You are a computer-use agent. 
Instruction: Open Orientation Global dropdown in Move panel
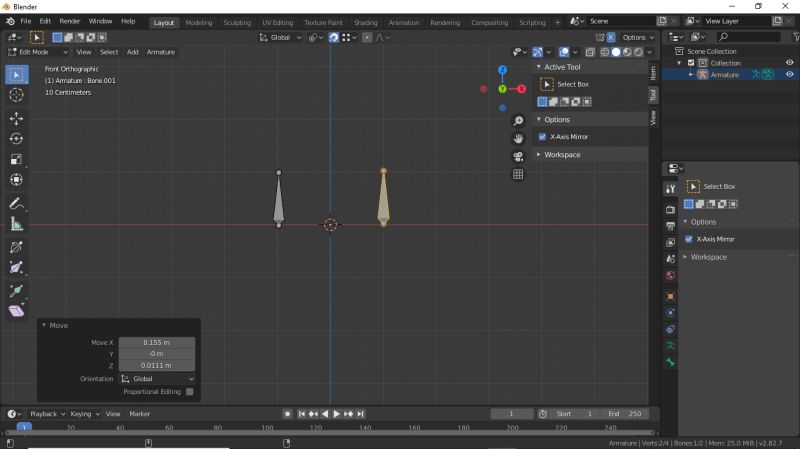[157, 379]
